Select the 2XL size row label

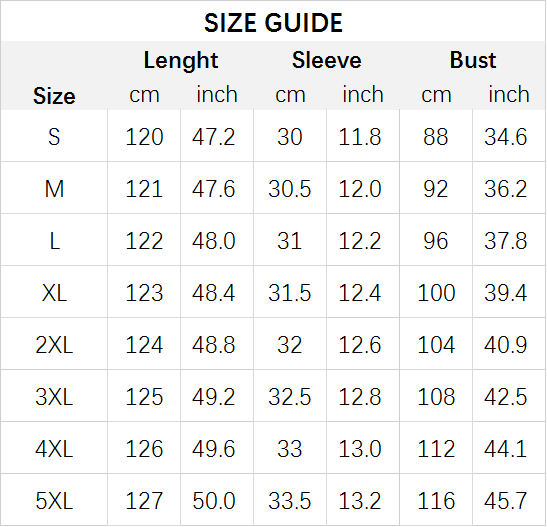tap(54, 345)
